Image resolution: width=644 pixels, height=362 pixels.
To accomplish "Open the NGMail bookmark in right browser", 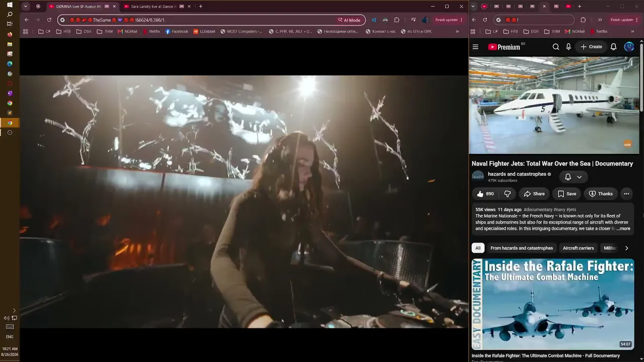I will point(575,31).
